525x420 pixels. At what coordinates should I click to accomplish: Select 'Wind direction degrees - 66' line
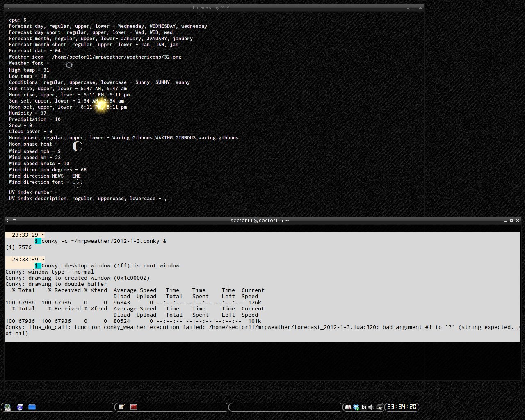coord(48,170)
